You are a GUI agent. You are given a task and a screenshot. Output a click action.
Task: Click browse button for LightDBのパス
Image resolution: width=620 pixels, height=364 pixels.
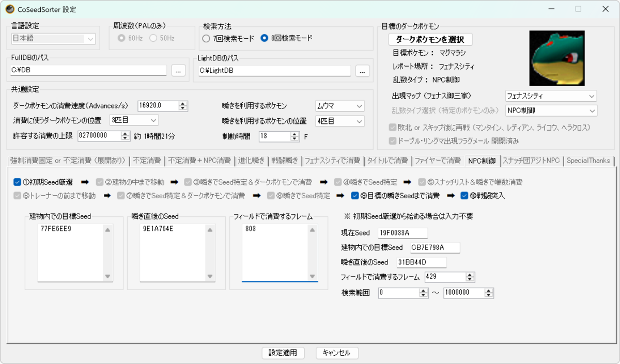click(x=363, y=71)
